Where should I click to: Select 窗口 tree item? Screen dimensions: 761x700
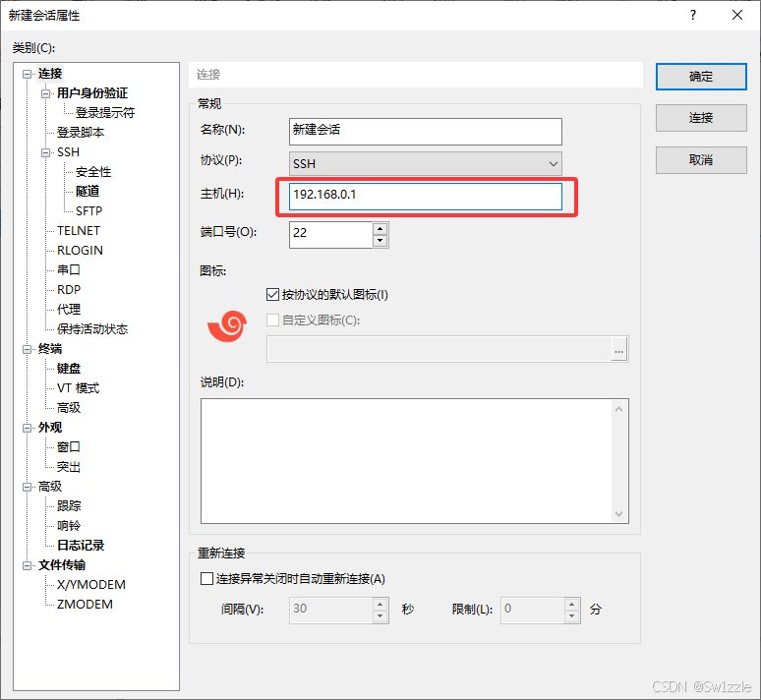tap(69, 447)
